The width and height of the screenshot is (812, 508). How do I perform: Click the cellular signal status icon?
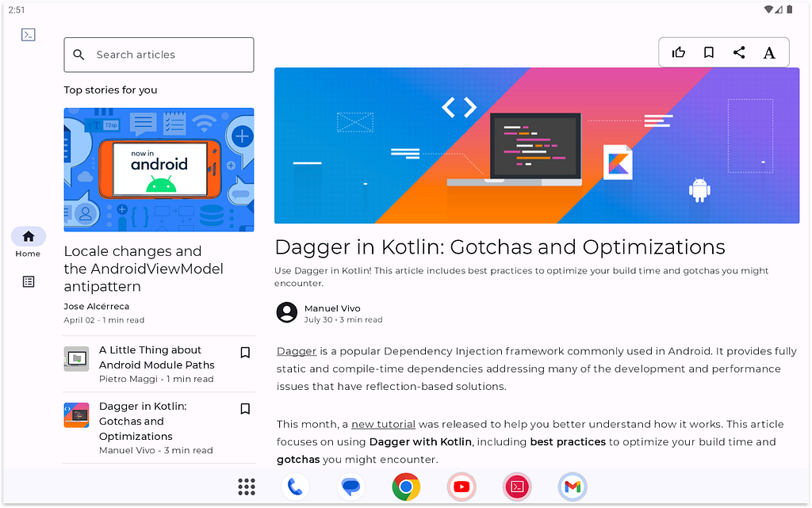[779, 10]
